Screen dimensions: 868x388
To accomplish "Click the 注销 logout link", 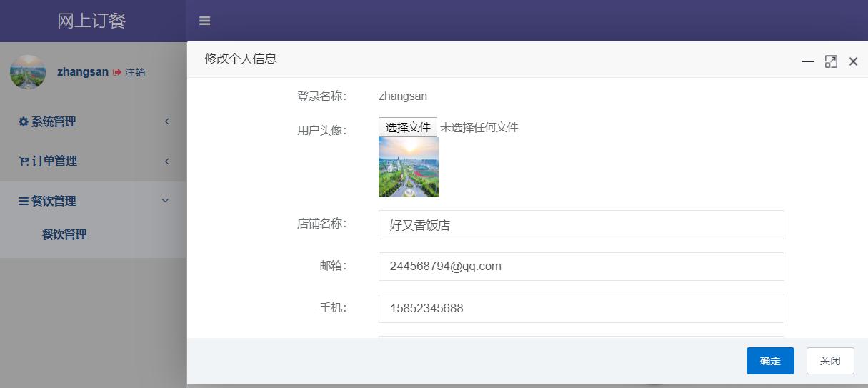I will [x=135, y=72].
